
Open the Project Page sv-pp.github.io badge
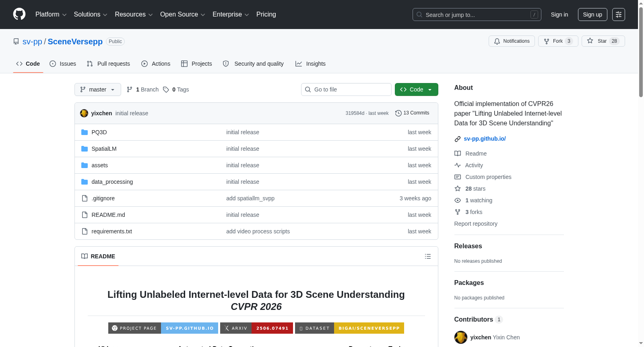click(x=163, y=328)
